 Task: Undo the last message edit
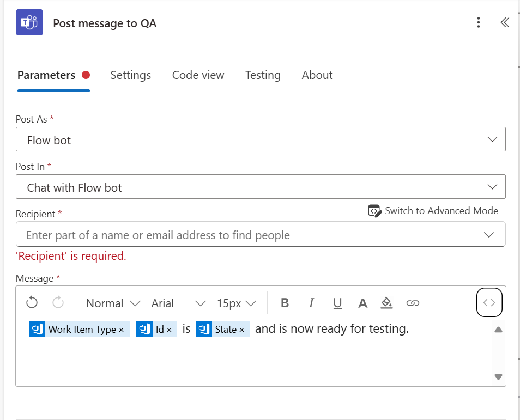pos(32,303)
